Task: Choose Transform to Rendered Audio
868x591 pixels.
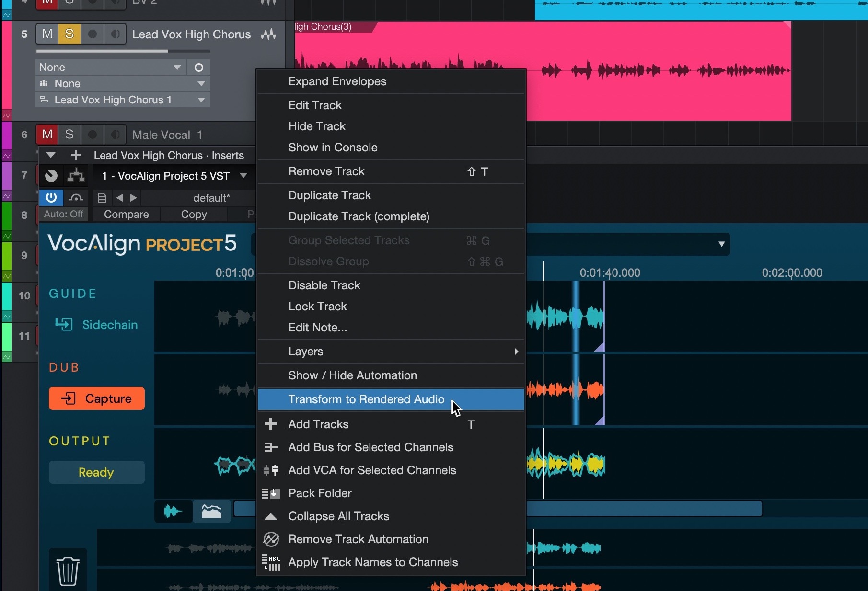Action: pyautogui.click(x=366, y=399)
